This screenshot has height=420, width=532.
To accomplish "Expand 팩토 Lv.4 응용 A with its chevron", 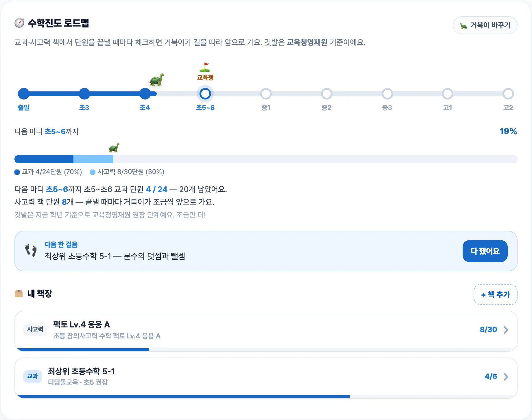I will 506,330.
